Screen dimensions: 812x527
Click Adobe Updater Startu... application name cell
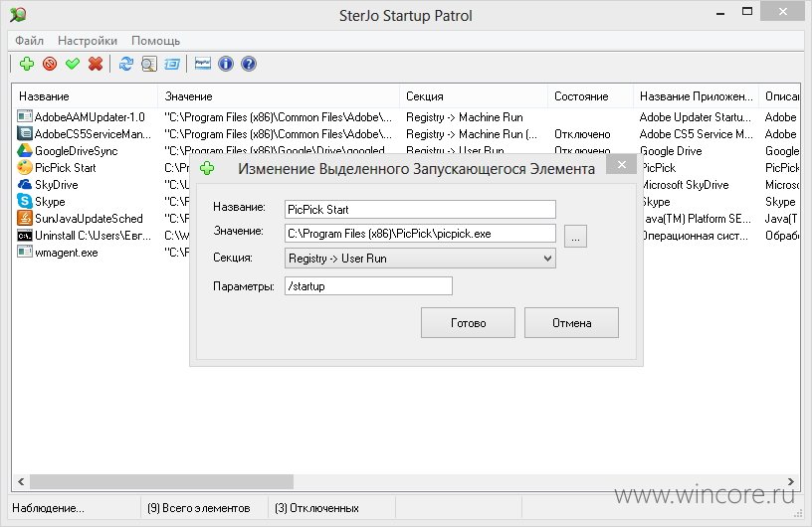point(695,117)
